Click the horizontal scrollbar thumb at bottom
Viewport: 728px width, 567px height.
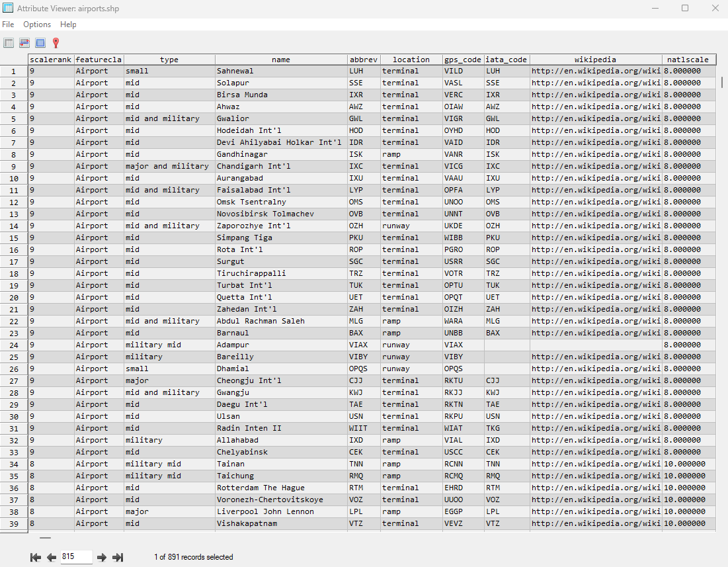click(x=45, y=538)
